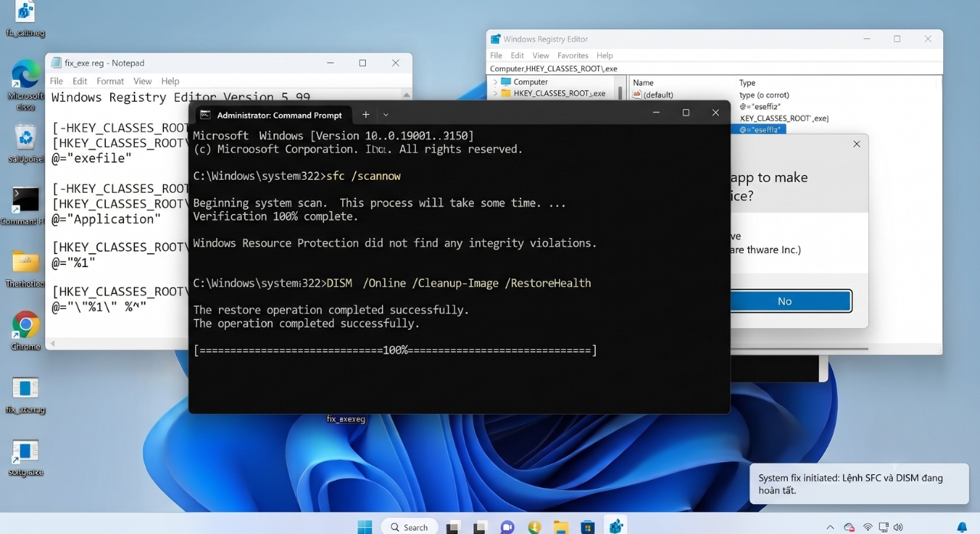Viewport: 980px width, 534px height.
Task: Open the Command Prompt desktop shortcut
Action: tap(25, 200)
